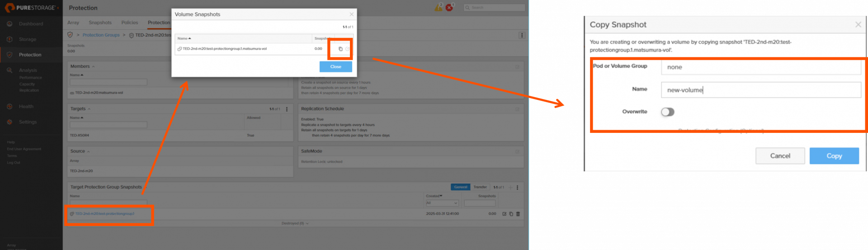The image size is (868, 250).
Task: Click the Name field containing new-volume
Action: [760, 90]
